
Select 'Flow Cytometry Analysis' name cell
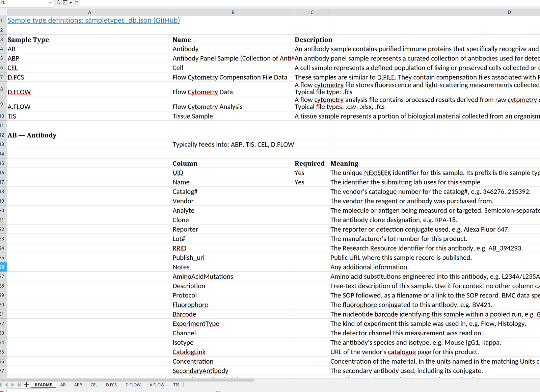click(x=233, y=104)
